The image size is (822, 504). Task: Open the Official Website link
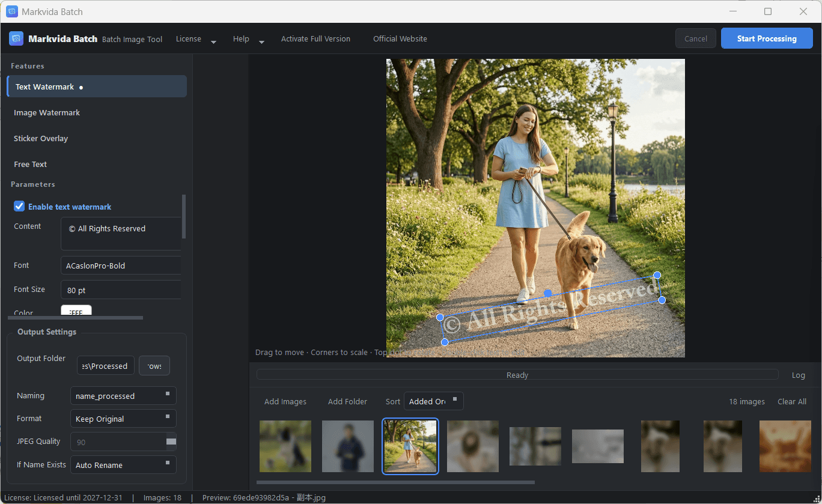pos(400,39)
